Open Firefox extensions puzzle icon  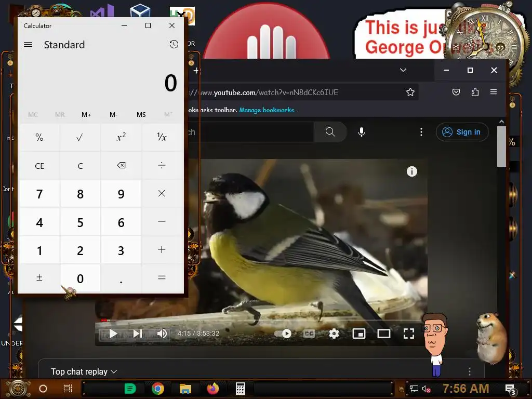tap(475, 92)
